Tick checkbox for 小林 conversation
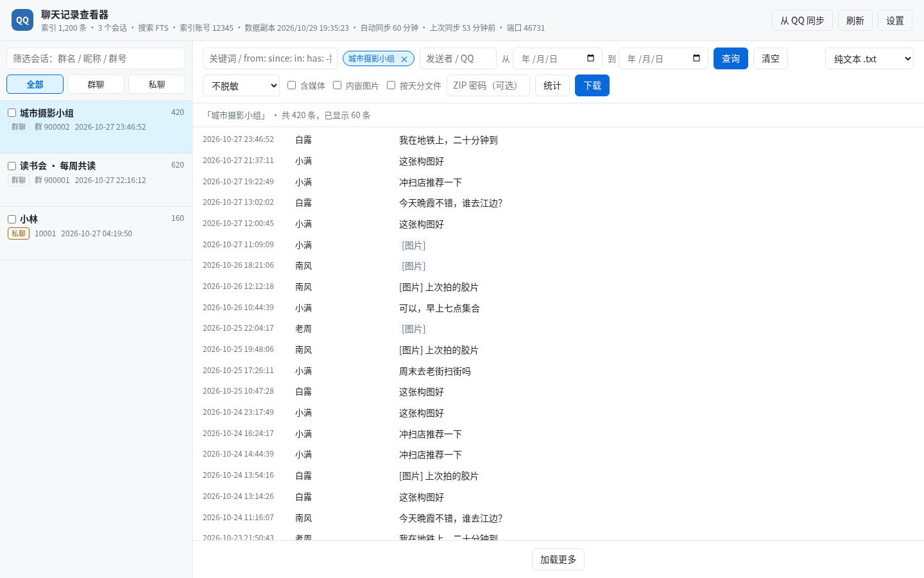924x578 pixels. click(12, 219)
